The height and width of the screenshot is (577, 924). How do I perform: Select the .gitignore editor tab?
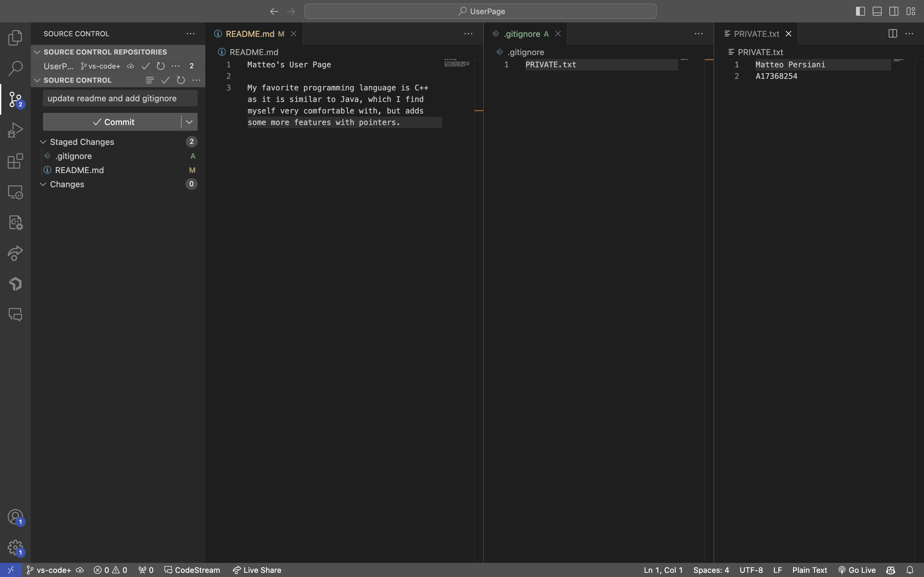click(x=522, y=34)
